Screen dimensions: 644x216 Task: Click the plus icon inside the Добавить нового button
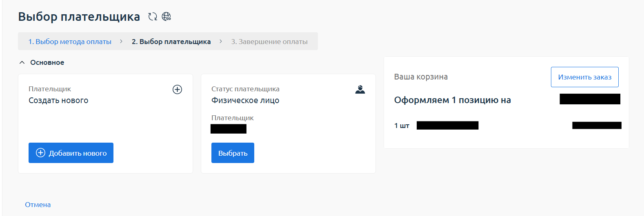41,153
